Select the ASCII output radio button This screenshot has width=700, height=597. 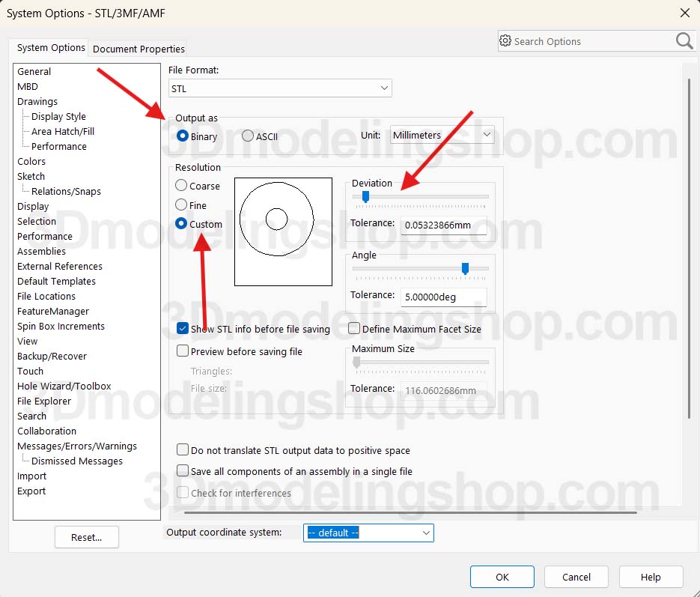(248, 136)
